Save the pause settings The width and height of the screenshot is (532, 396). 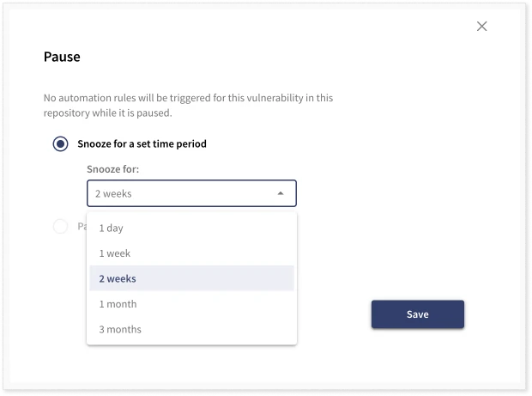click(x=418, y=314)
